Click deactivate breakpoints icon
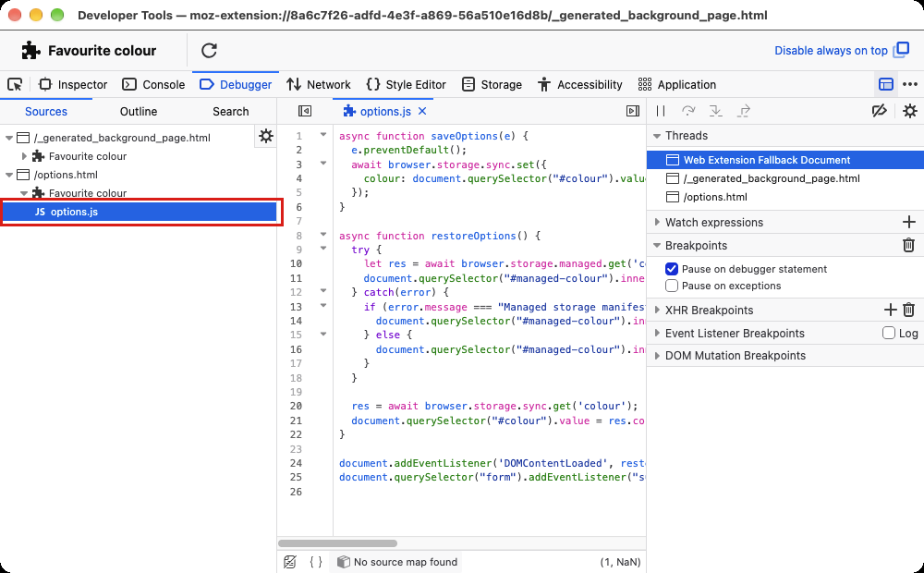The height and width of the screenshot is (573, 924). tap(880, 111)
